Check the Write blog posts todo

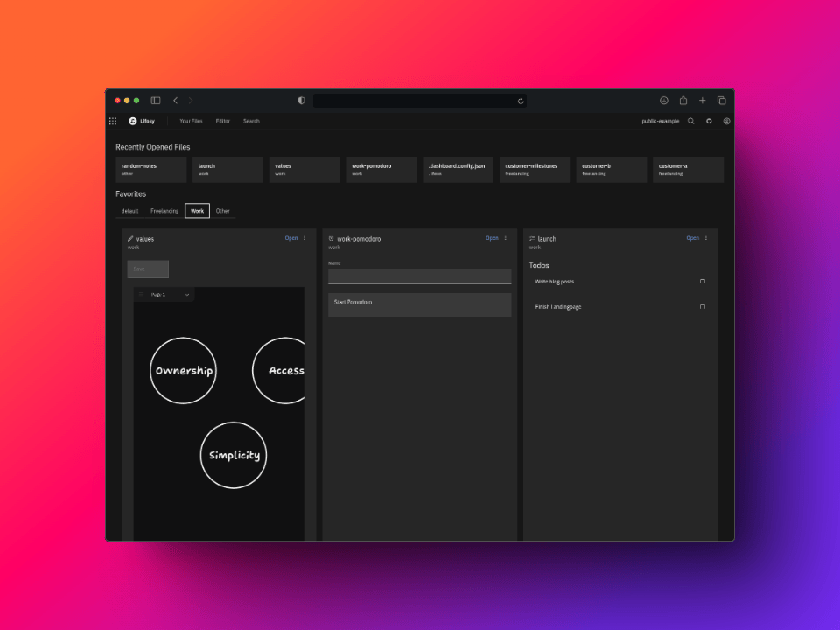tap(703, 282)
